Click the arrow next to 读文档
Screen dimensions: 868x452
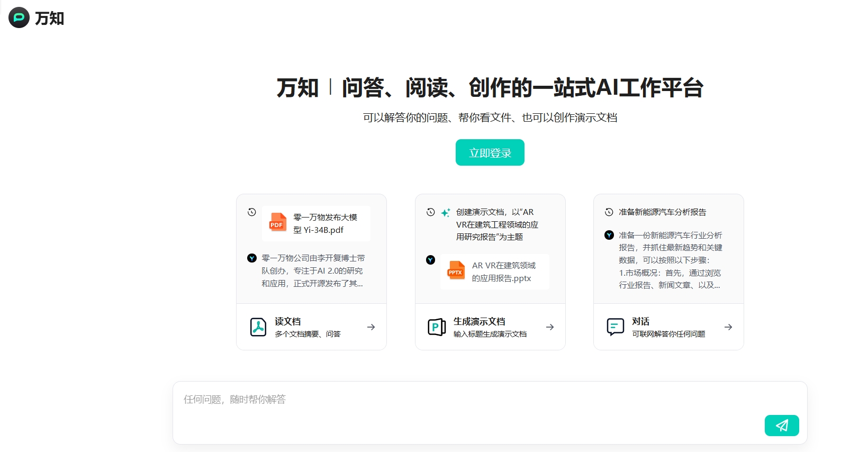tap(371, 327)
